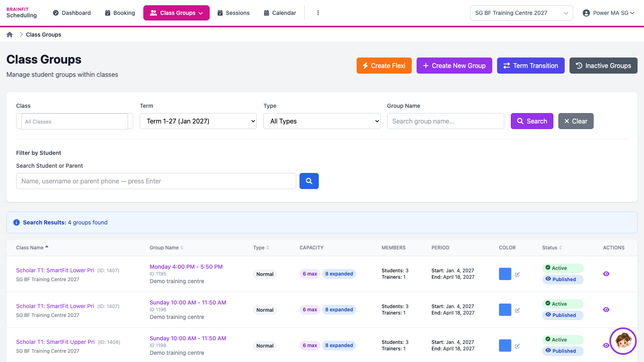Open the Booking page

[x=120, y=13]
